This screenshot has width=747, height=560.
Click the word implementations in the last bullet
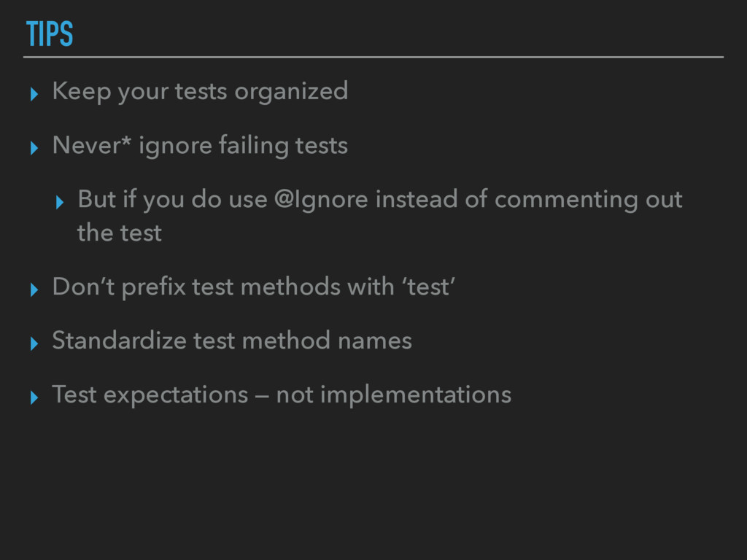click(x=416, y=395)
